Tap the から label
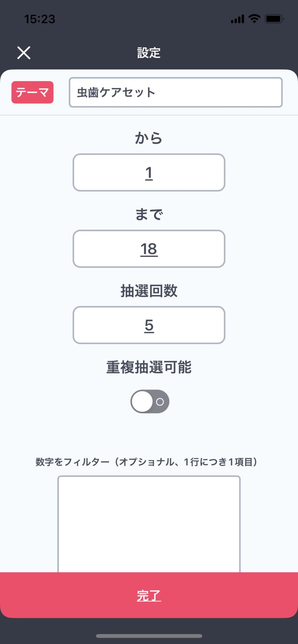Viewport: 298px width, 644px height. [149, 138]
